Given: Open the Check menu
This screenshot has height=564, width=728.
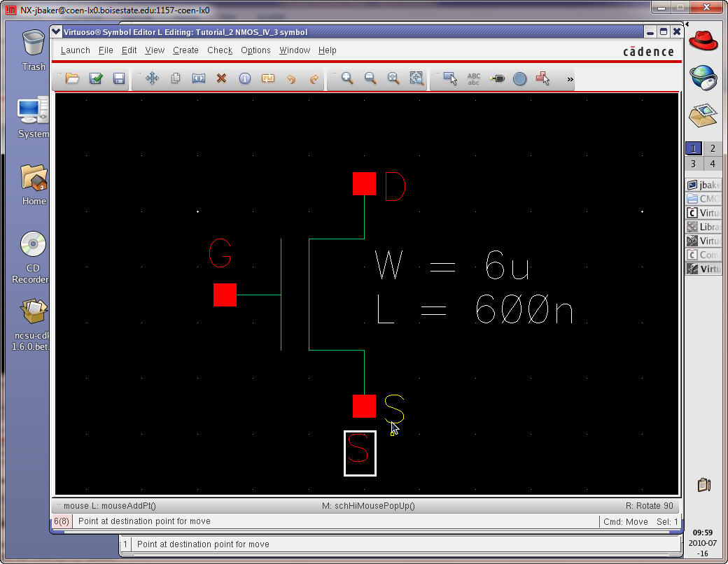Looking at the screenshot, I should 220,50.
